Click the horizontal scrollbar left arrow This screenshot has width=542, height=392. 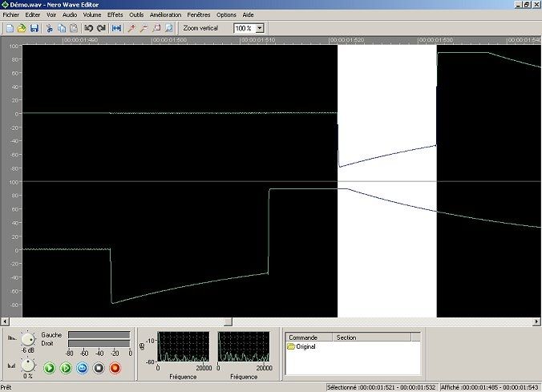[x=5, y=321]
